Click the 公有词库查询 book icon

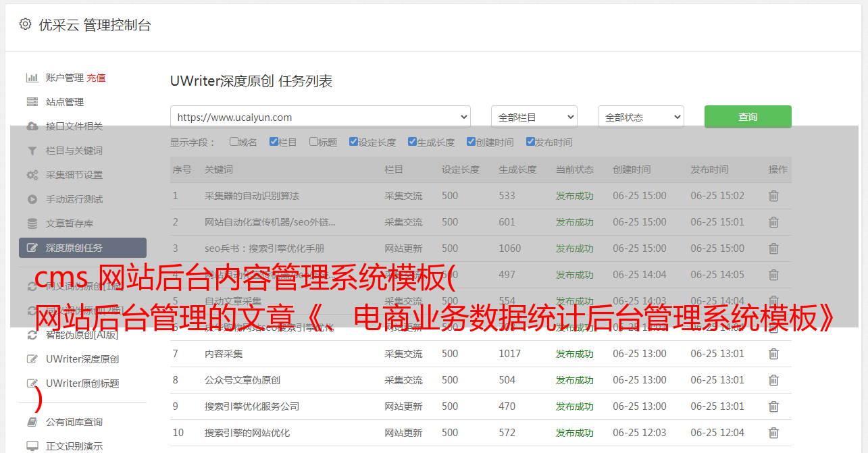32,422
